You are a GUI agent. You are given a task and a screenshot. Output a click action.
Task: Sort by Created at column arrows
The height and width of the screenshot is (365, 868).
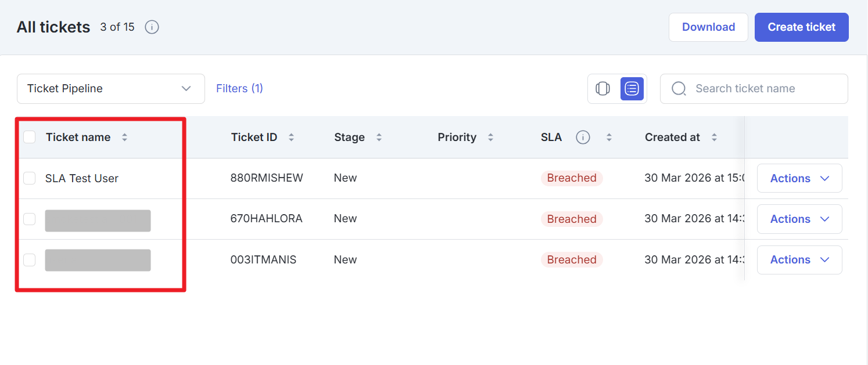[x=714, y=138]
